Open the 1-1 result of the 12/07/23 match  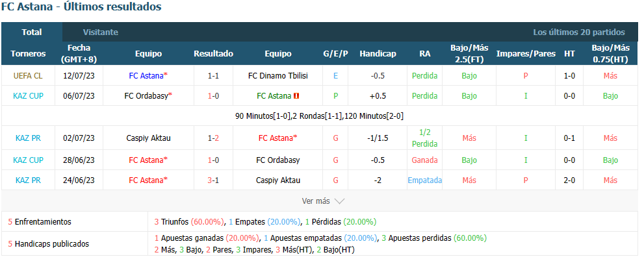coord(213,76)
